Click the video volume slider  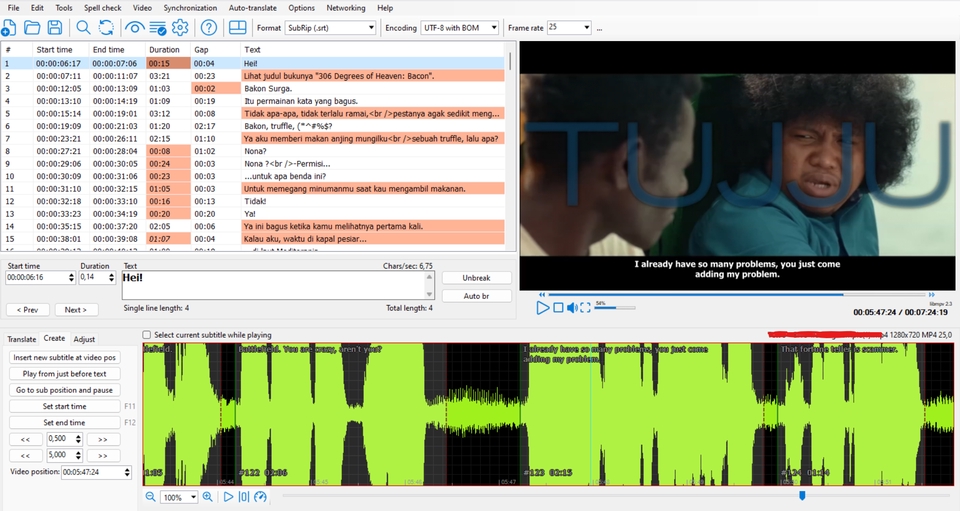(x=615, y=308)
